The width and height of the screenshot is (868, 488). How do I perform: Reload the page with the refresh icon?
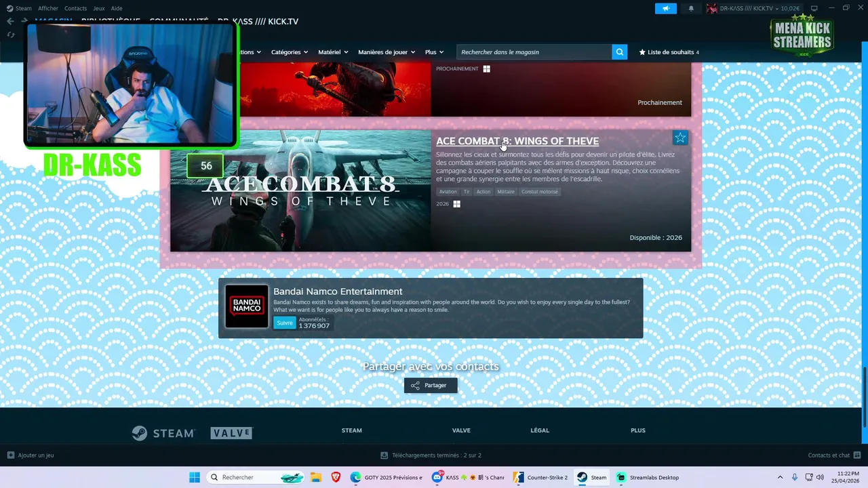[x=10, y=35]
